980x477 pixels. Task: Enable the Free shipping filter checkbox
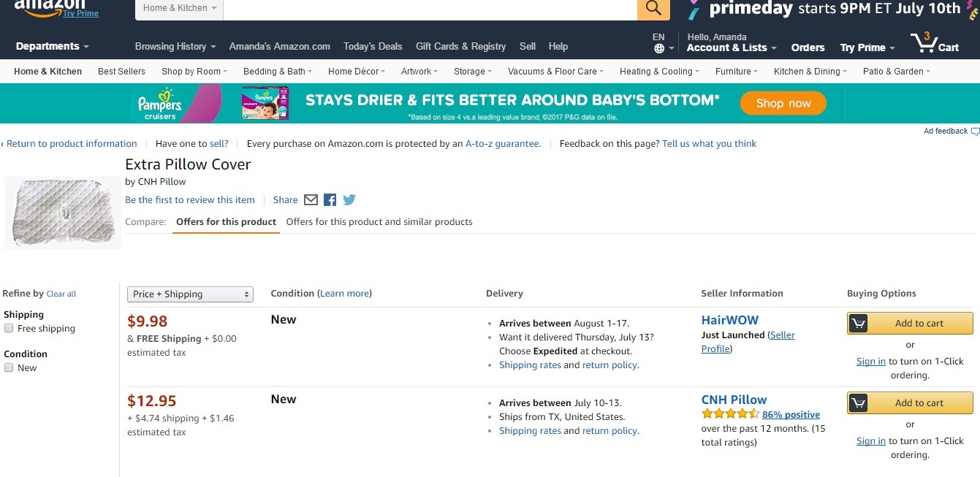[9, 329]
